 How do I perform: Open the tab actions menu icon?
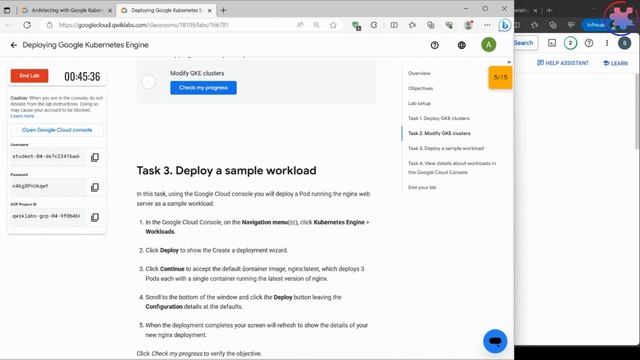tap(7, 10)
